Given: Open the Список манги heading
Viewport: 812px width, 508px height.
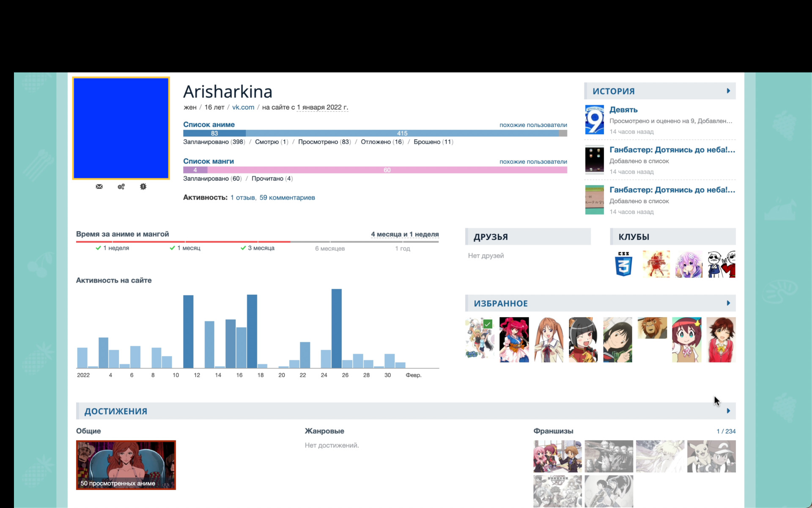Looking at the screenshot, I should (x=208, y=161).
